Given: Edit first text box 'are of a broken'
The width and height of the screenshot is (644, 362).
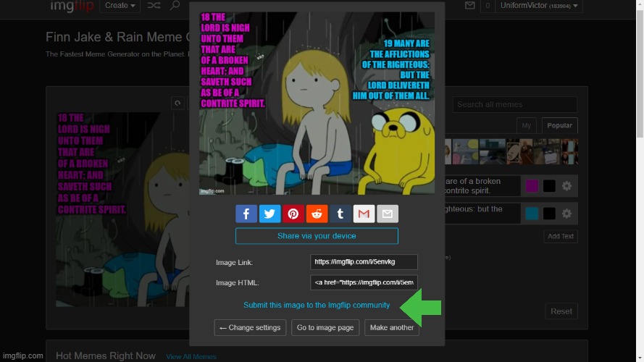Looking at the screenshot, I should [x=482, y=186].
